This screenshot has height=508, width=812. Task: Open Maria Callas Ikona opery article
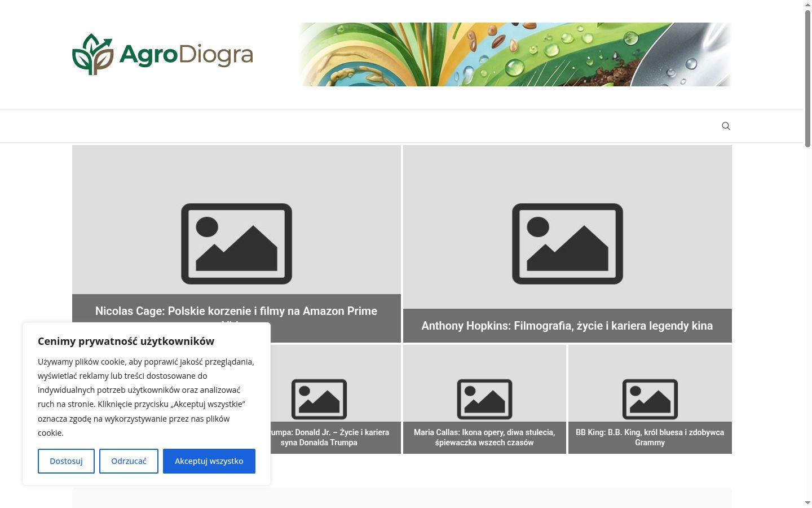pyautogui.click(x=484, y=437)
